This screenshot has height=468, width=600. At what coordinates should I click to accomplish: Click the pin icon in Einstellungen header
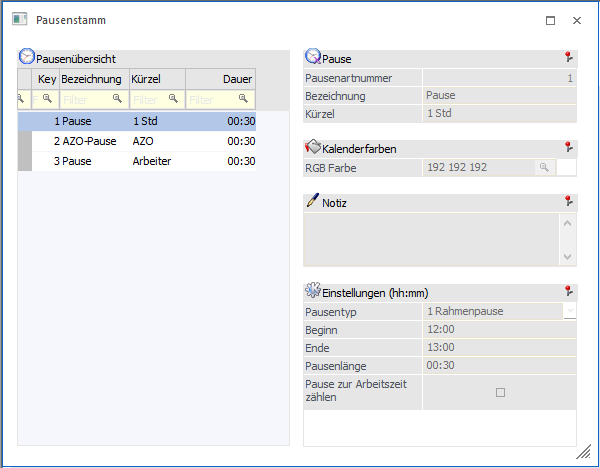pyautogui.click(x=569, y=292)
